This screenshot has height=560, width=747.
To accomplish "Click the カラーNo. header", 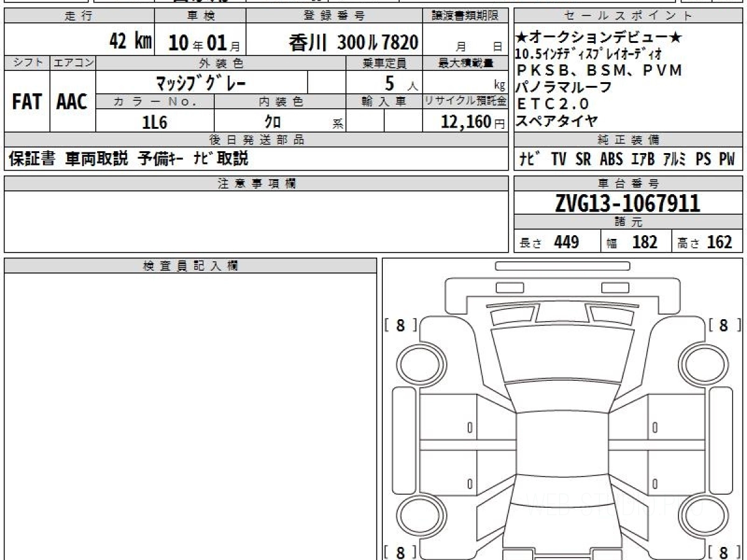I will pyautogui.click(x=155, y=101).
